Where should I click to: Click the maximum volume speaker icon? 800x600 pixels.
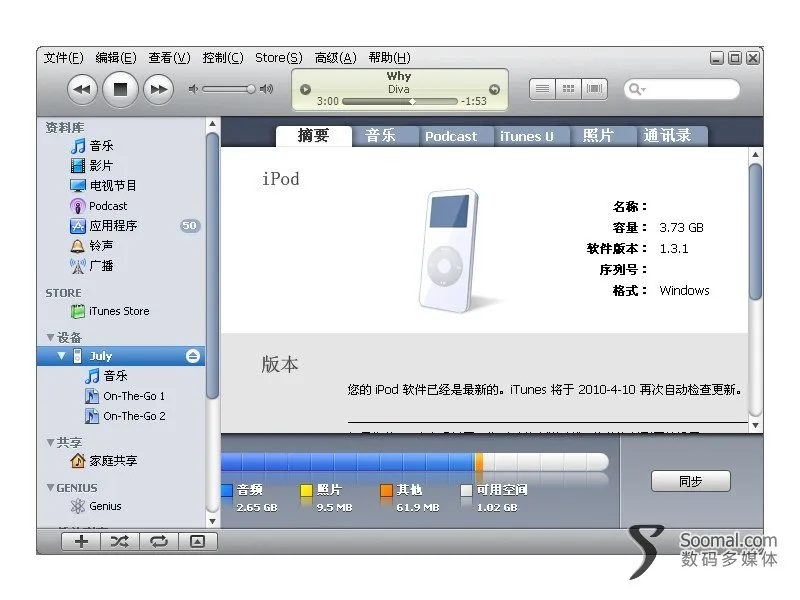[x=266, y=89]
